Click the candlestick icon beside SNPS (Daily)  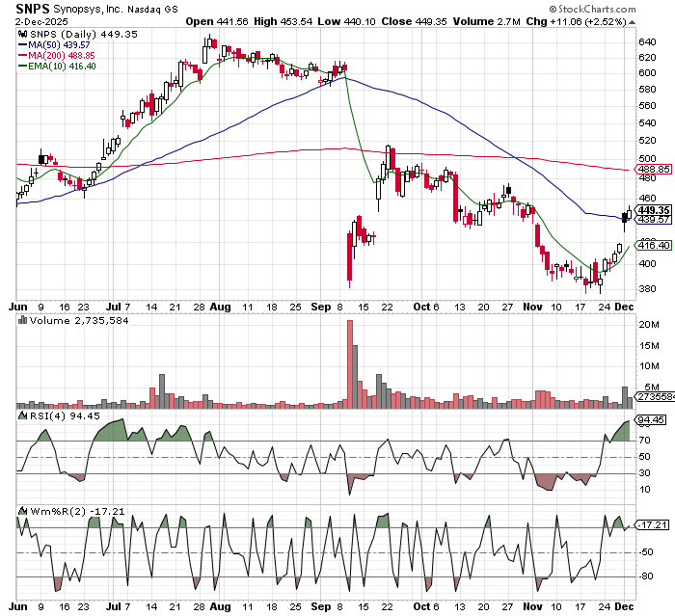(22, 35)
